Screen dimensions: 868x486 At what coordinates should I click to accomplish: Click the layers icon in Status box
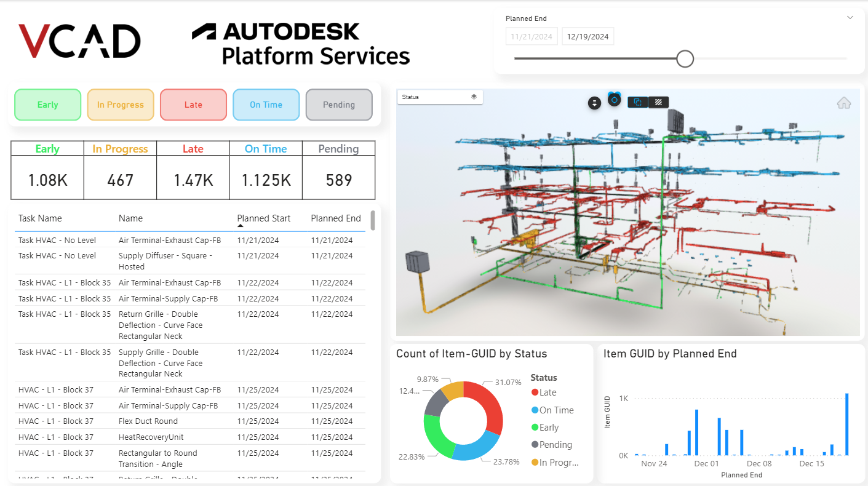pyautogui.click(x=474, y=97)
